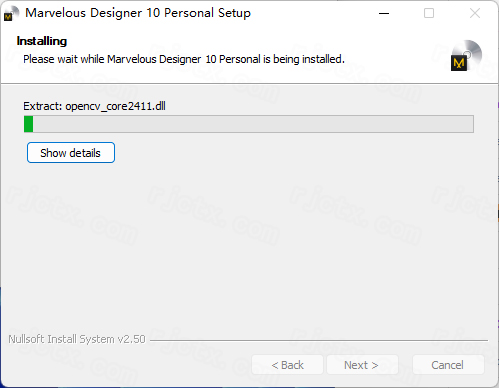Click the grayed-out close window button
The width and height of the screenshot is (499, 388).
(475, 13)
